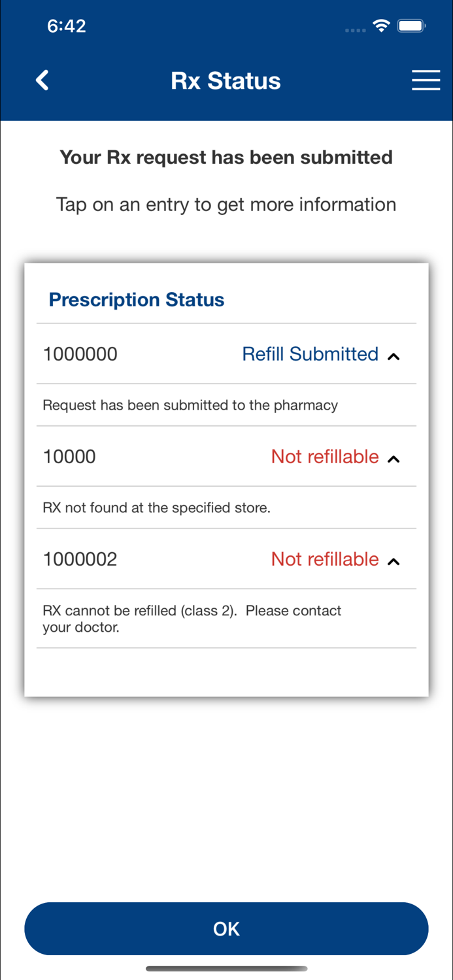The width and height of the screenshot is (453, 980).
Task: Select the Not refillable status for 10000
Action: point(325,457)
